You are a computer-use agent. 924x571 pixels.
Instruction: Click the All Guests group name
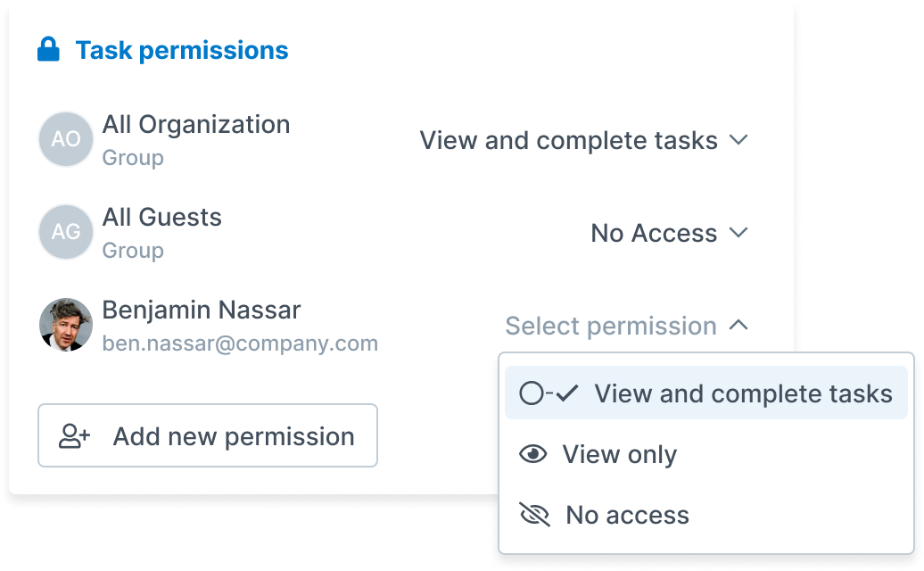point(162,217)
